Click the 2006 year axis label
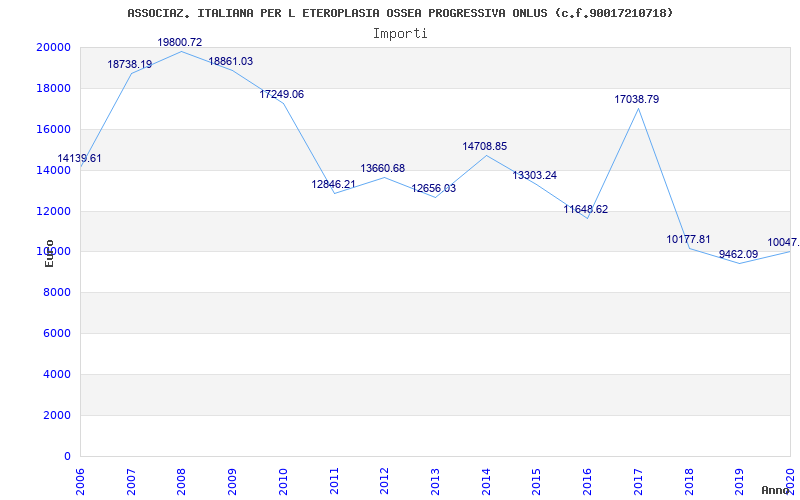 pyautogui.click(x=81, y=481)
